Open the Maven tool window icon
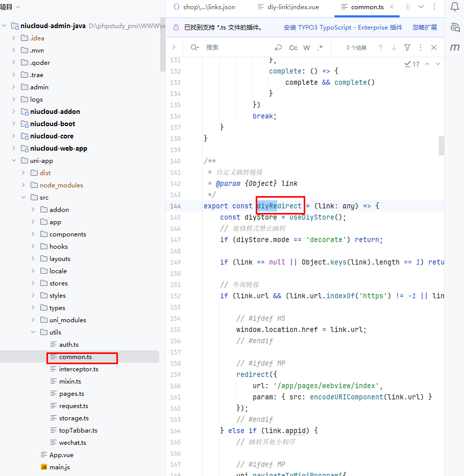464x476 pixels. click(x=455, y=47)
